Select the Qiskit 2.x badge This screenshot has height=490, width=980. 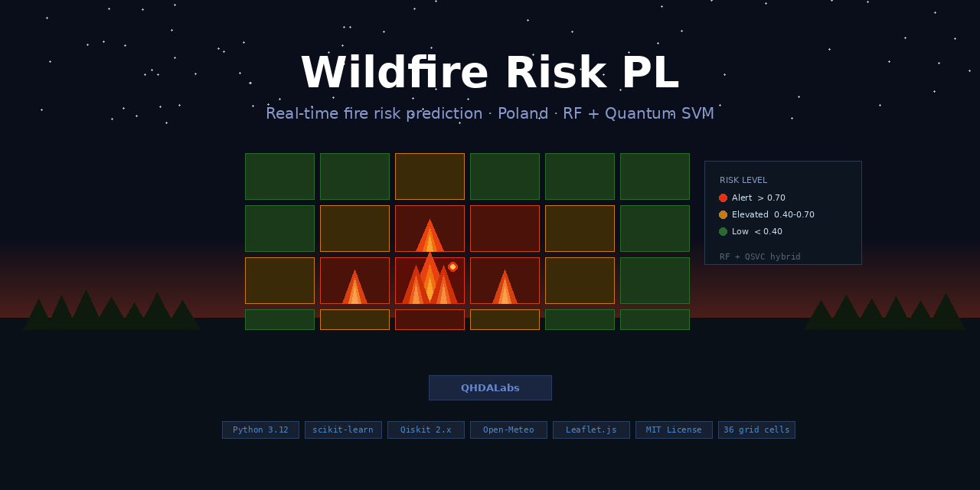[426, 430]
